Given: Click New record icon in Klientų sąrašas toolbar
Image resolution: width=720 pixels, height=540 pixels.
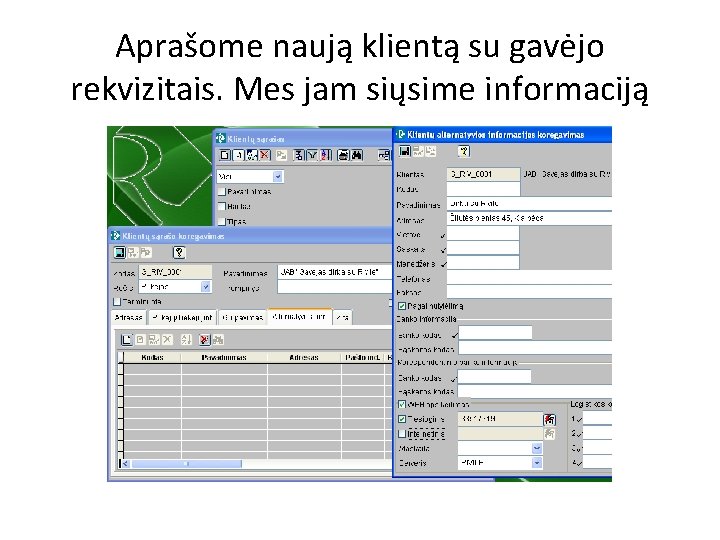Looking at the screenshot, I should [225, 155].
